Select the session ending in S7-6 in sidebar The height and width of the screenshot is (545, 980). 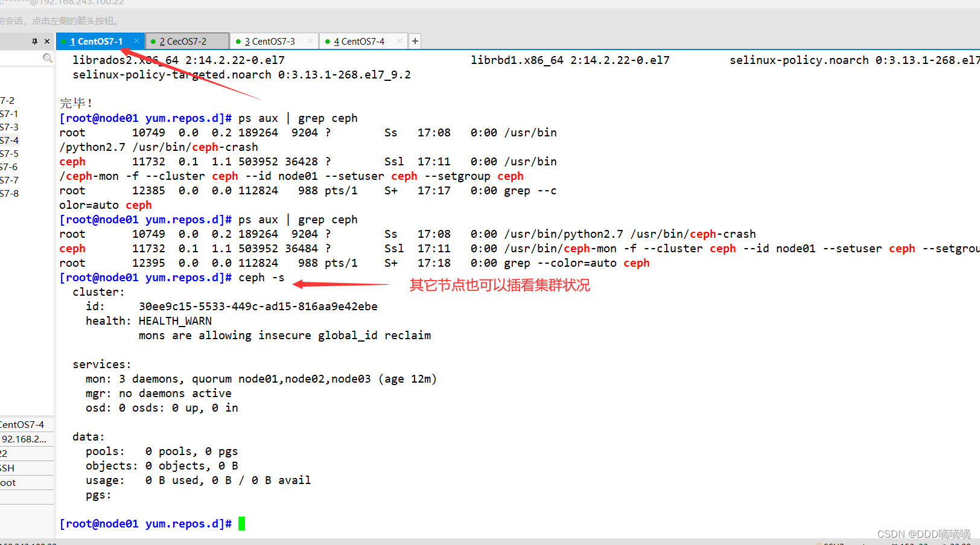coord(9,167)
